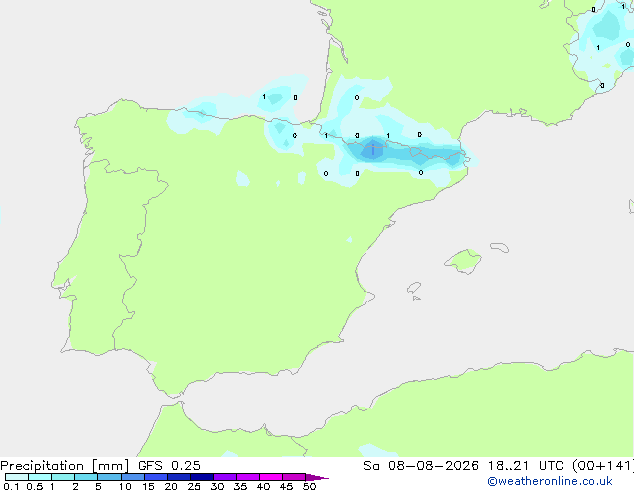Viewport: 634px width, 490px height.
Task: Click the "20" legend scale label
Action: coord(171,486)
